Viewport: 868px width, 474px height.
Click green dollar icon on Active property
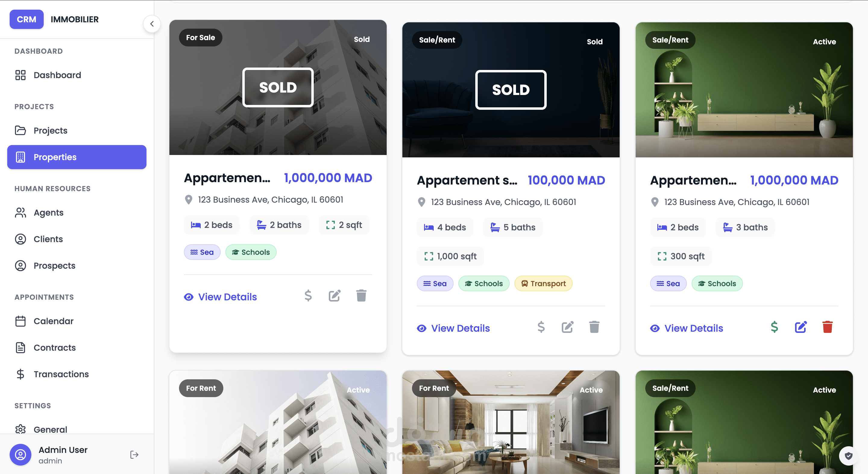(x=774, y=327)
